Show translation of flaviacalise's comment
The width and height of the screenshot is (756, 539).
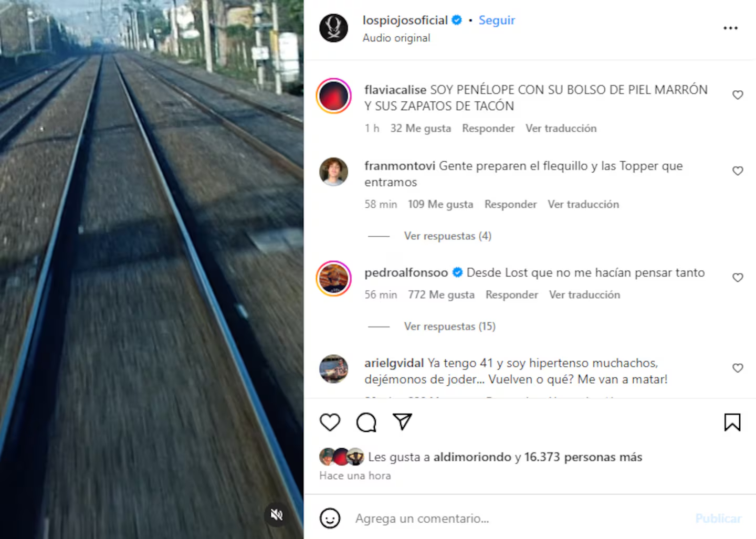[x=561, y=129]
